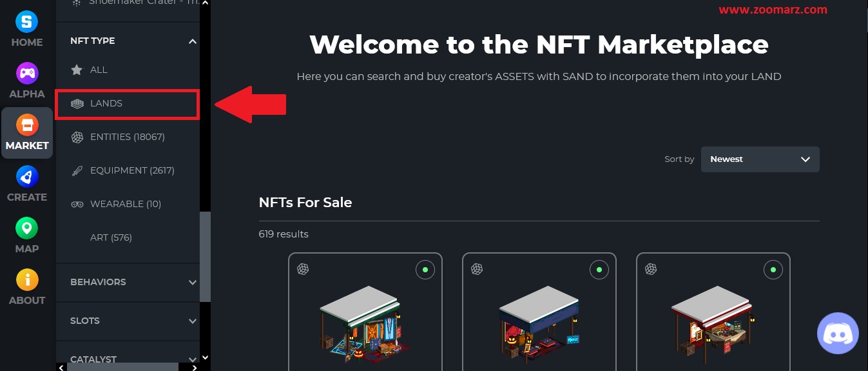Open the Sort by Newest dropdown
The width and height of the screenshot is (868, 371).
point(760,159)
